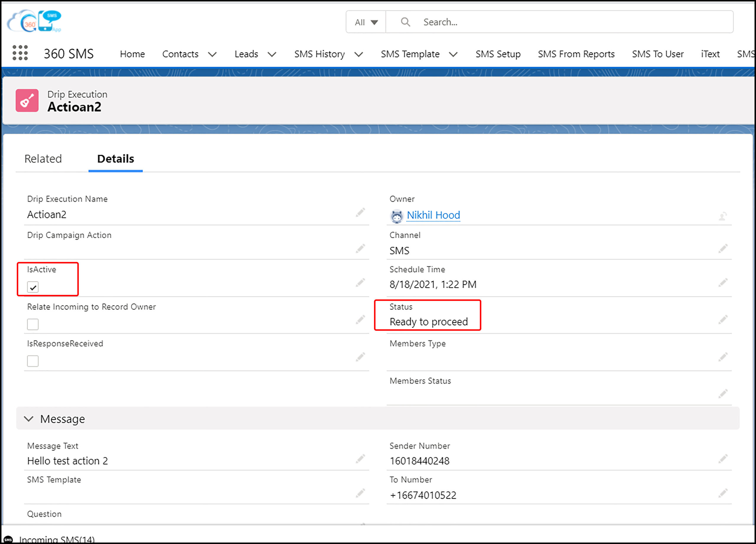The height and width of the screenshot is (544, 756).
Task: Toggle the IsResponseReceived checkbox
Action: (x=33, y=361)
